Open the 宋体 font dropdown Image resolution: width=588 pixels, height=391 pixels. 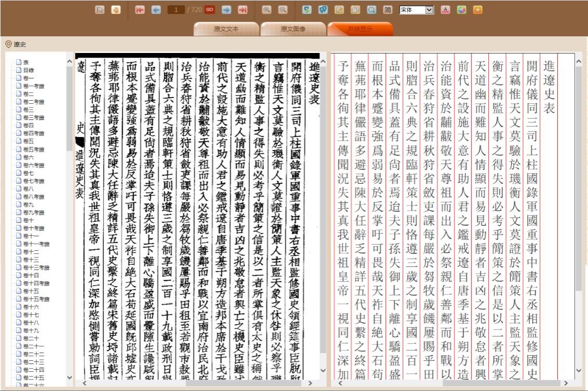(416, 10)
